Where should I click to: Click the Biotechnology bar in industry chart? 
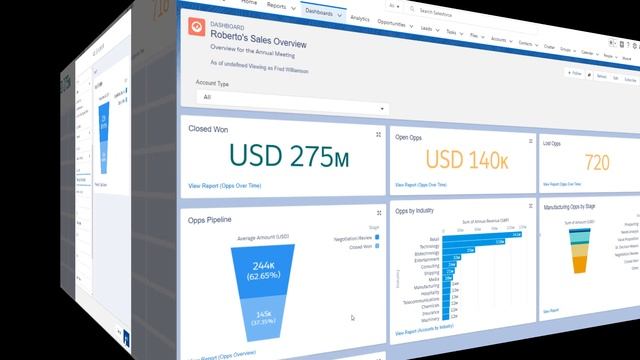[458, 251]
